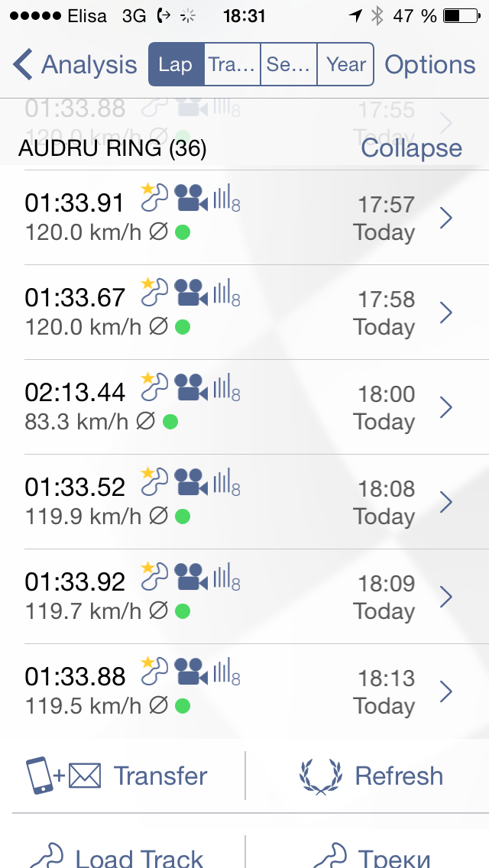
Task: Tap the laurel wreath Refresh icon
Action: tap(319, 776)
